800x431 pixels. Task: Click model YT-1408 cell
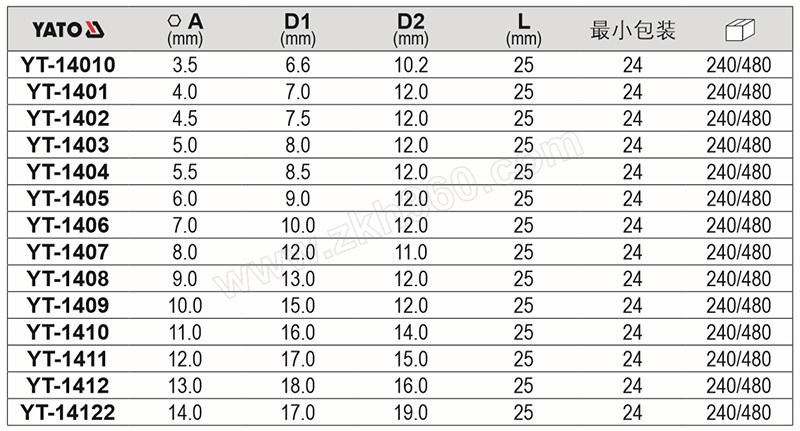point(68,278)
